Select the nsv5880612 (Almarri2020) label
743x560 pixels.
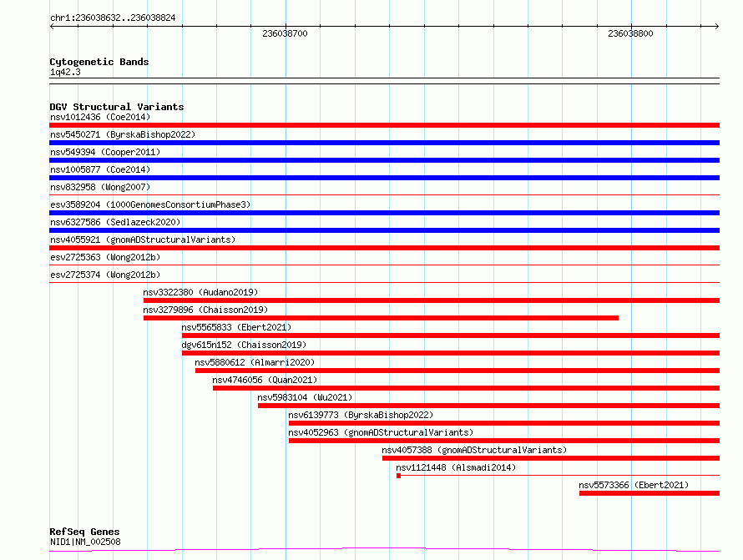(255, 362)
